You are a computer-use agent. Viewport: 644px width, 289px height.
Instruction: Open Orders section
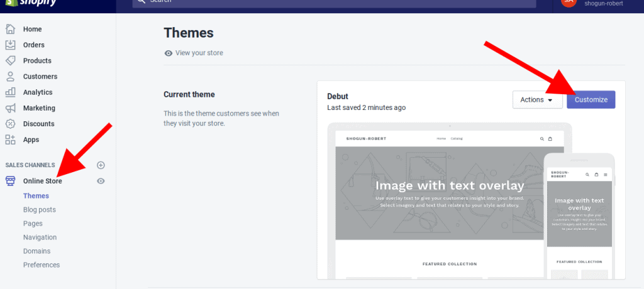(x=34, y=45)
